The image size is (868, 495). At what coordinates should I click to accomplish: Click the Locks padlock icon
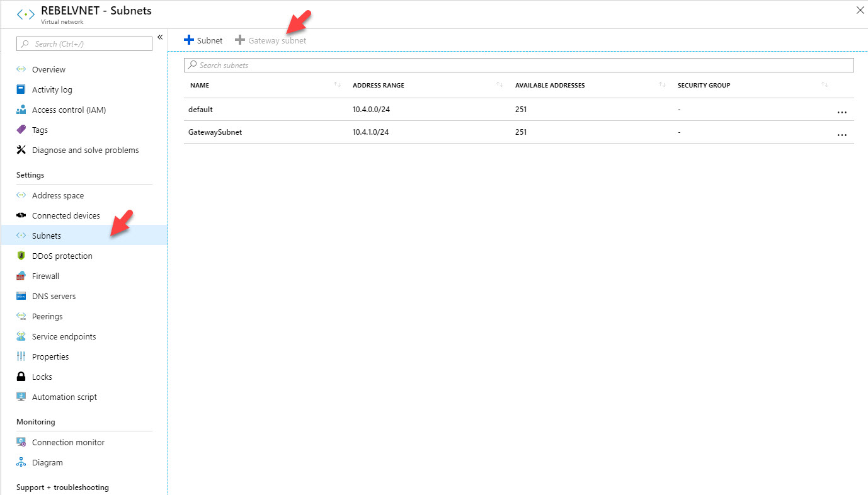pyautogui.click(x=21, y=377)
